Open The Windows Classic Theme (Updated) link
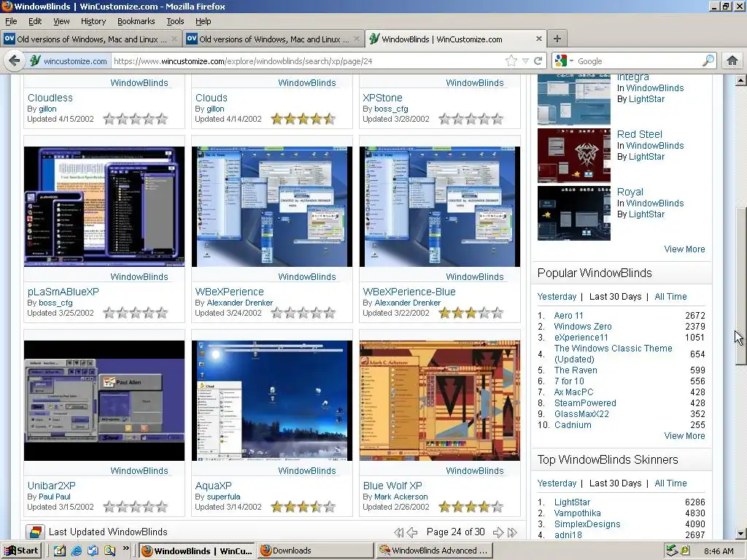 pyautogui.click(x=613, y=354)
